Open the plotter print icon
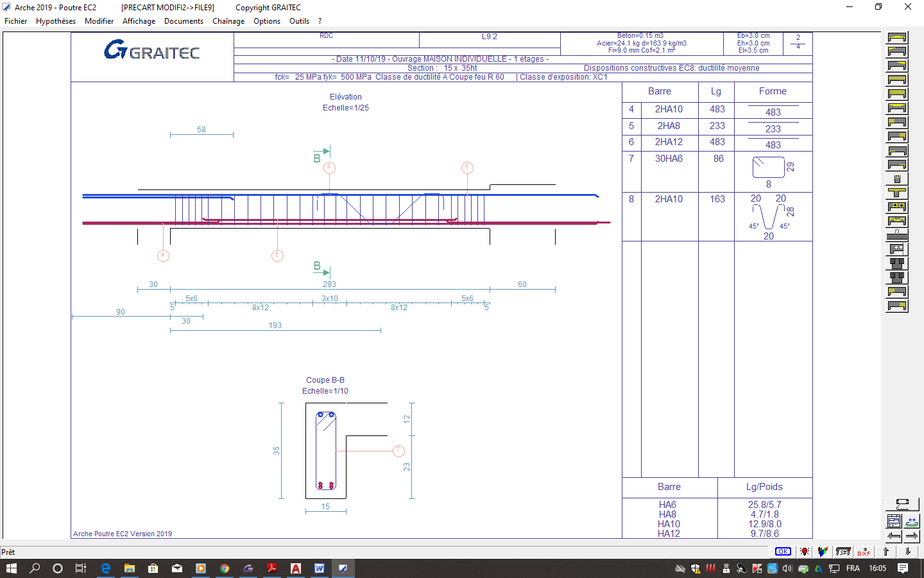The image size is (924, 578). (x=843, y=552)
